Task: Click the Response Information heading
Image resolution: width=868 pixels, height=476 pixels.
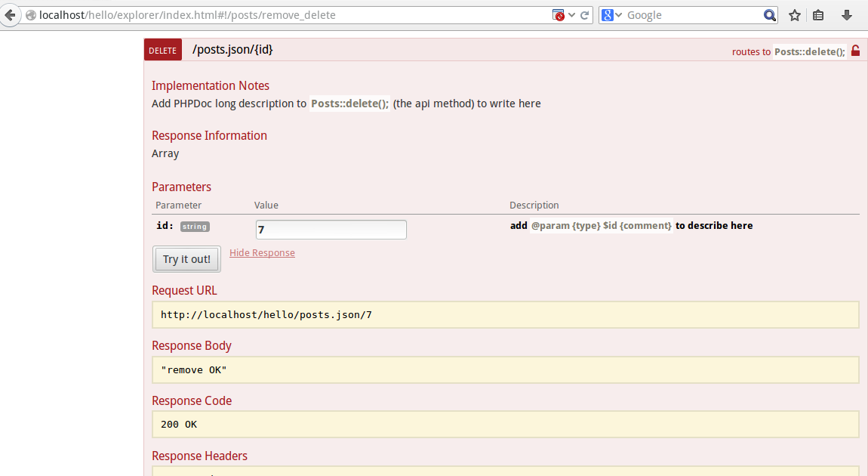Action: pyautogui.click(x=209, y=136)
